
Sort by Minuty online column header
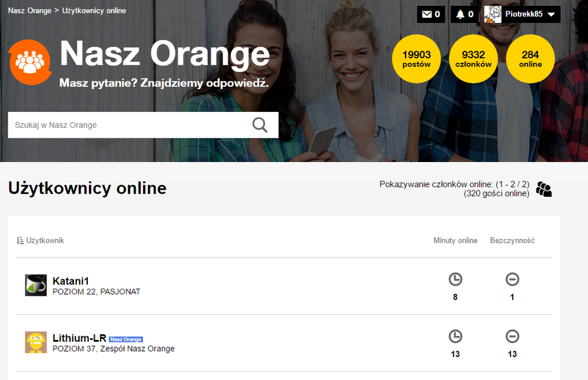coord(455,240)
